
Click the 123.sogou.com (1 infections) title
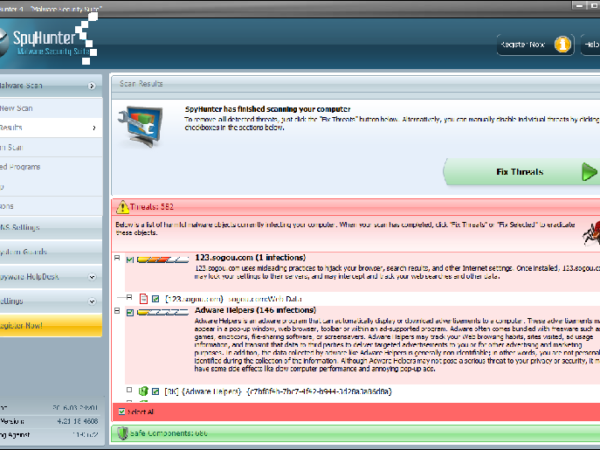tap(250, 258)
